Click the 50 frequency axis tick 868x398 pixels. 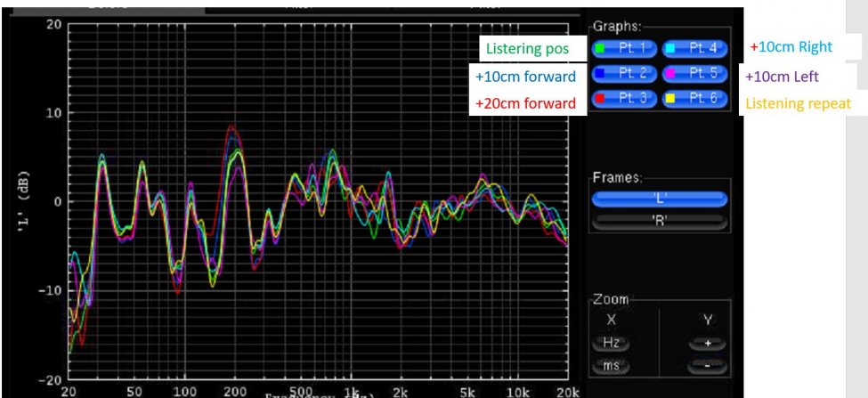click(134, 392)
